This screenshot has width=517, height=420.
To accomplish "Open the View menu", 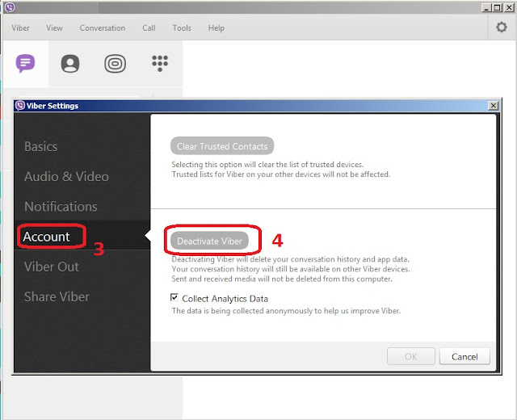I will (x=54, y=28).
